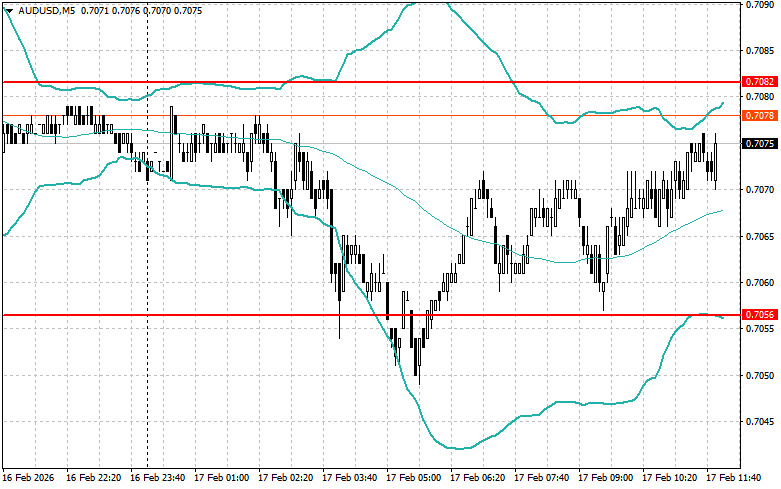Click the 16 Feb 22:20 time label
Image resolution: width=781 pixels, height=489 pixels.
coord(94,478)
